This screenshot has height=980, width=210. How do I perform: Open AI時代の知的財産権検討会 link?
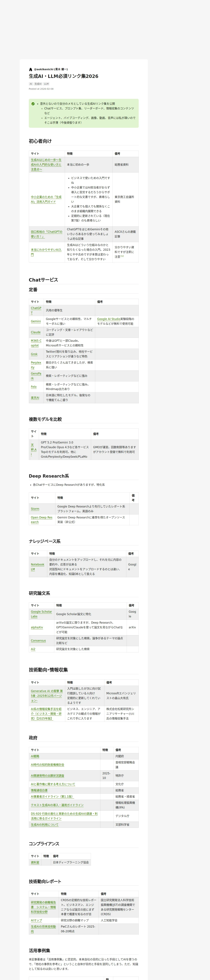pos(48,765)
